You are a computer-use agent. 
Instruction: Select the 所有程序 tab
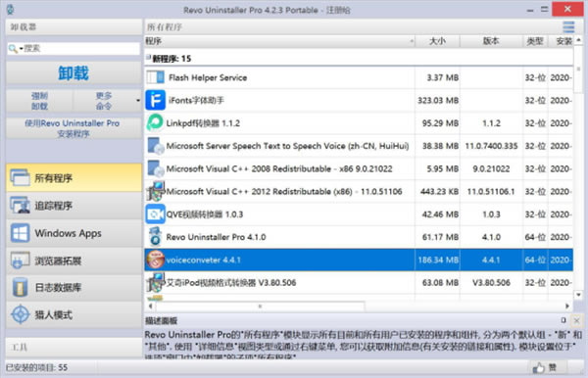[73, 177]
